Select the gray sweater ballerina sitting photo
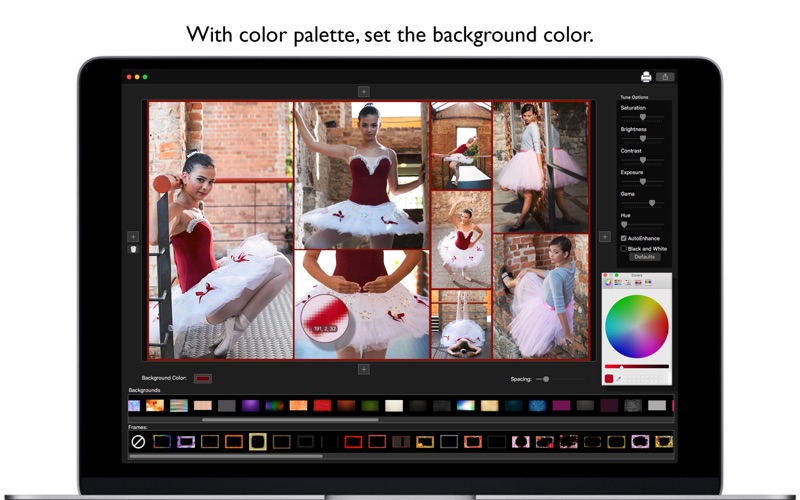Image resolution: width=800 pixels, height=500 pixels. (541, 297)
